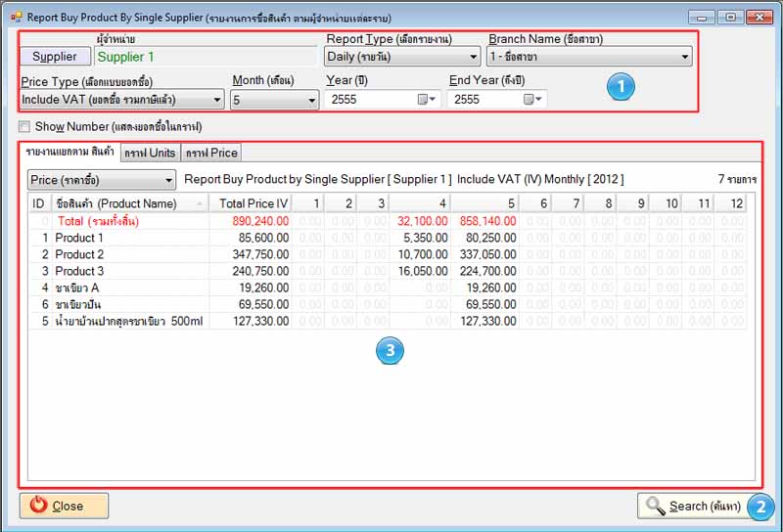Switch to the กราฟ Price tab
This screenshot has width=783, height=532.
pos(210,153)
